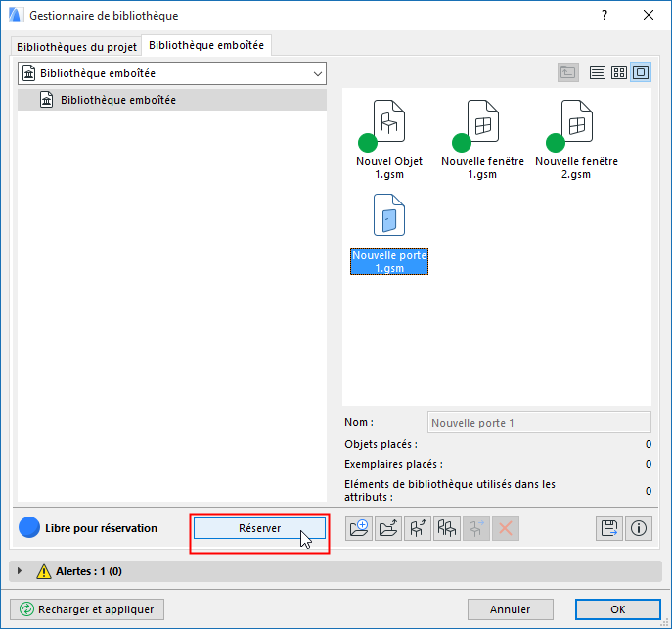Click Recharger et appliquer button
This screenshot has height=629, width=672.
point(87,609)
